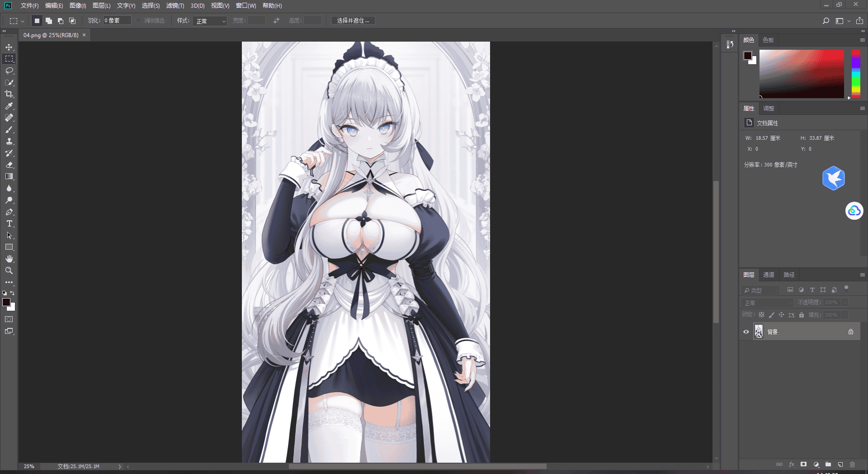Open the Layers panel menu
868x474 pixels.
[862, 275]
